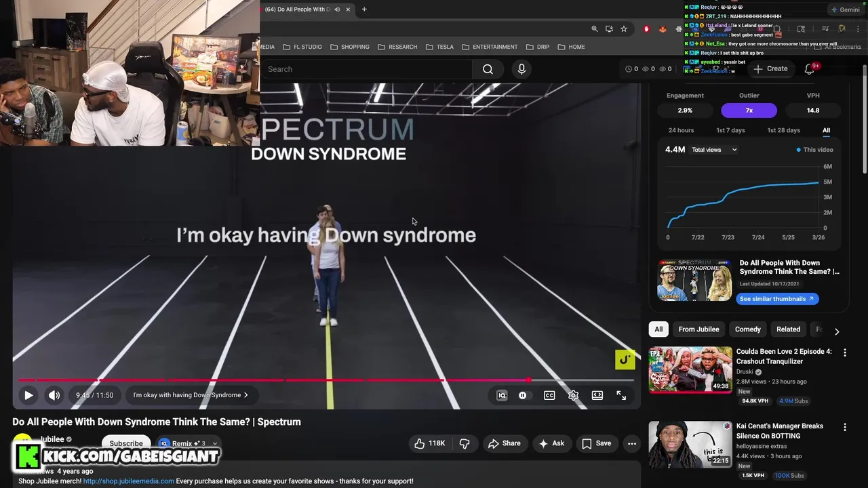Open the player settings gear

[573, 395]
